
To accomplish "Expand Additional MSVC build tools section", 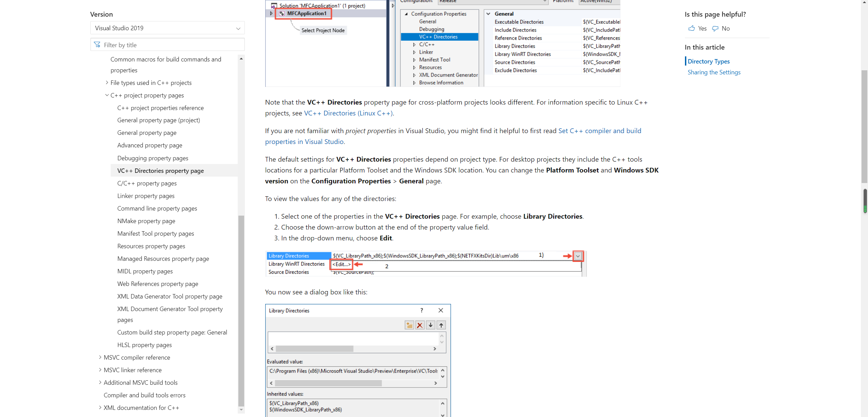I will 100,382.
